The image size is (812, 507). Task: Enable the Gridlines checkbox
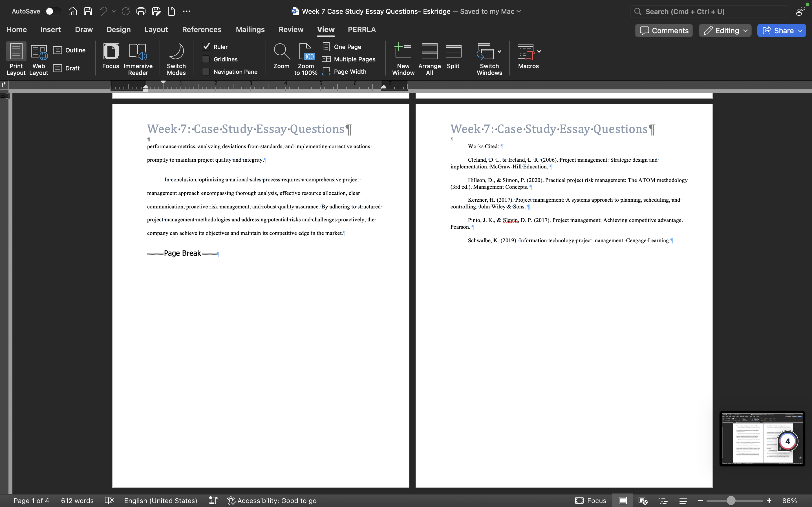(x=206, y=59)
